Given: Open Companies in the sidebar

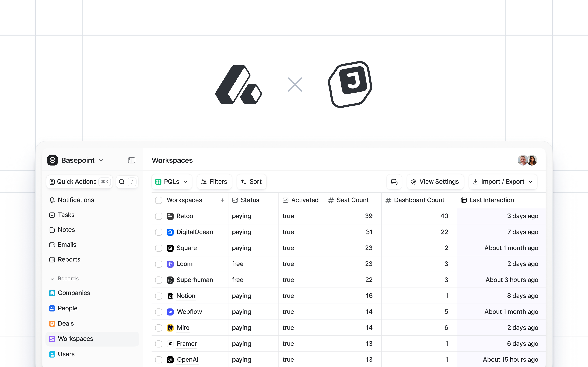Looking at the screenshot, I should [x=74, y=293].
